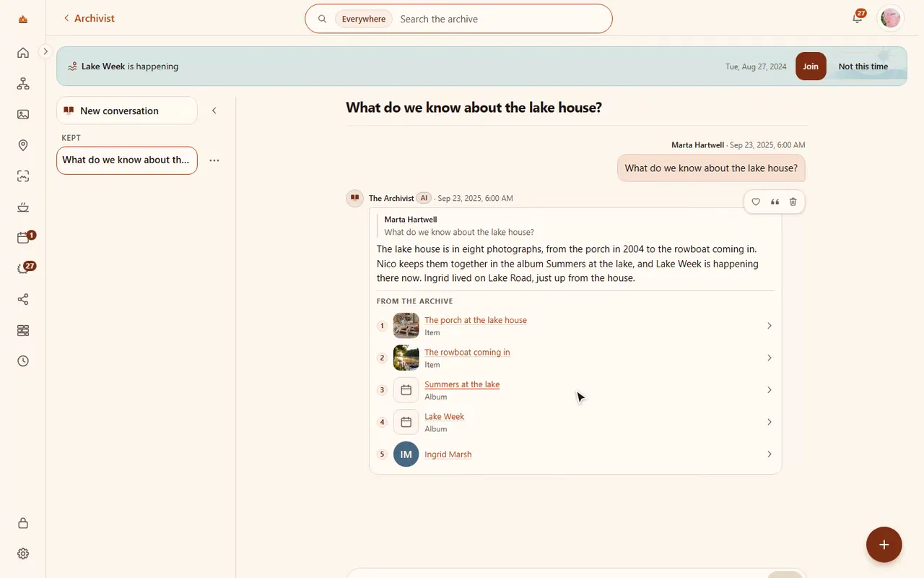This screenshot has height=578, width=924.
Task: Open the clock history icon in sidebar
Action: coord(23,361)
